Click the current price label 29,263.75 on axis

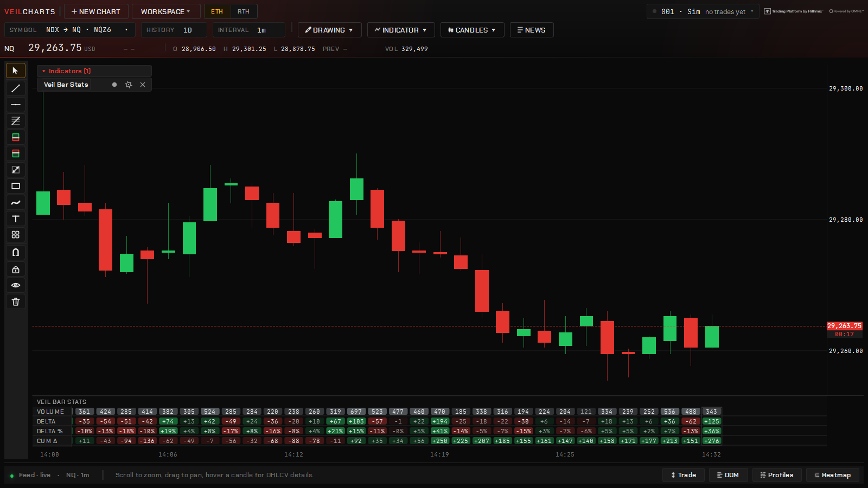pos(844,326)
